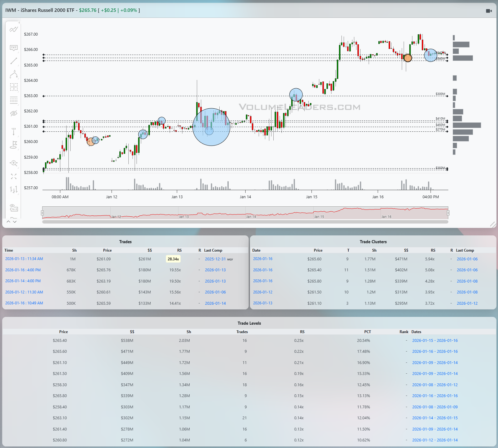Select the horizontal levels lines tool
Image resolution: width=498 pixels, height=448 pixels.
[13, 100]
